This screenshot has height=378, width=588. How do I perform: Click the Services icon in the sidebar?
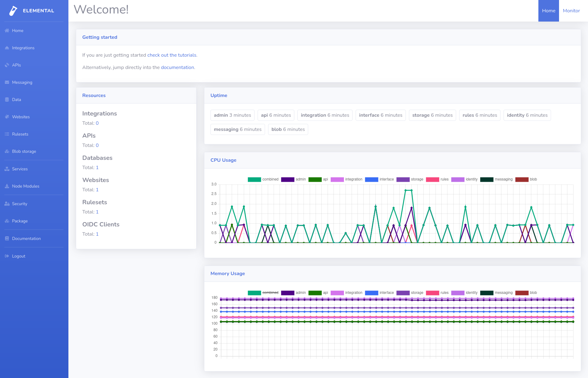pos(7,169)
